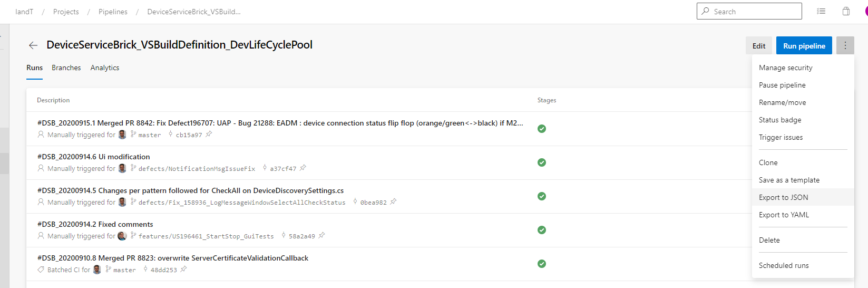
Task: Click the back arrow beside the pipeline title
Action: click(33, 45)
